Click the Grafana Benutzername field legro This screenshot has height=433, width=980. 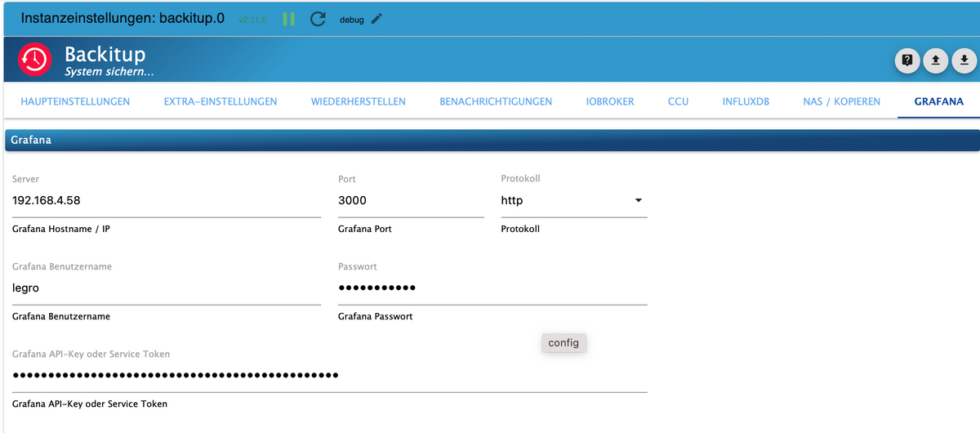coord(167,288)
